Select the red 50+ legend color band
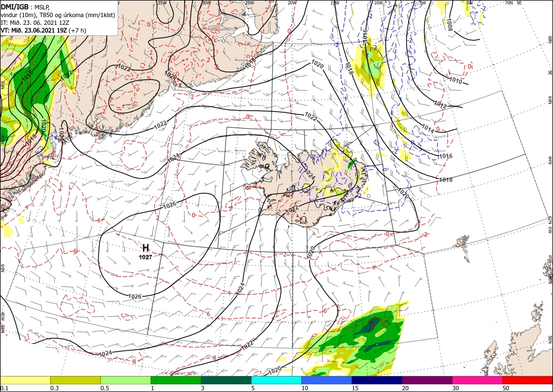Image resolution: width=553 pixels, height=392 pixels. 528,380
